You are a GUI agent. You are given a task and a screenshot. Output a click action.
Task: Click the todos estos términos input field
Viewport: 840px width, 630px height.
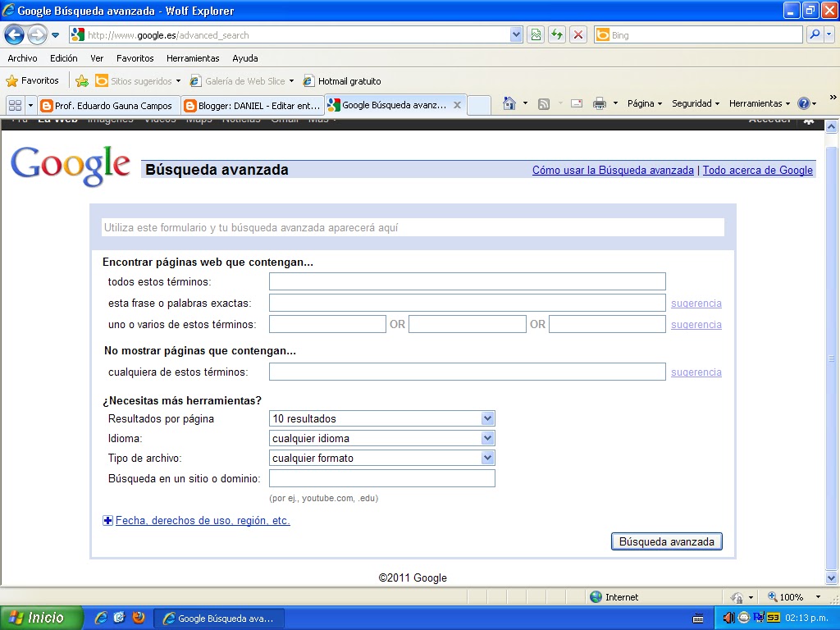click(x=467, y=281)
